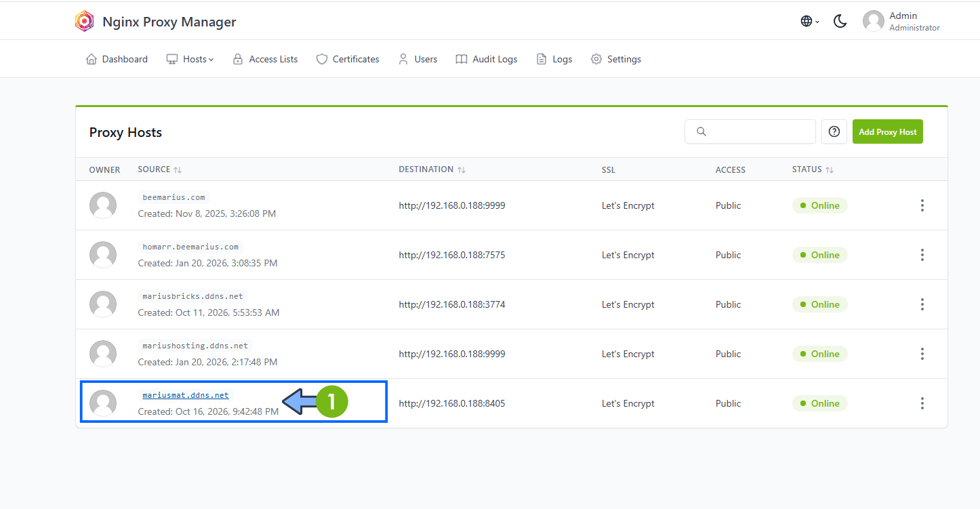Image resolution: width=980 pixels, height=509 pixels.
Task: Open actions menu for homarr.beemarius.com row
Action: tap(922, 255)
